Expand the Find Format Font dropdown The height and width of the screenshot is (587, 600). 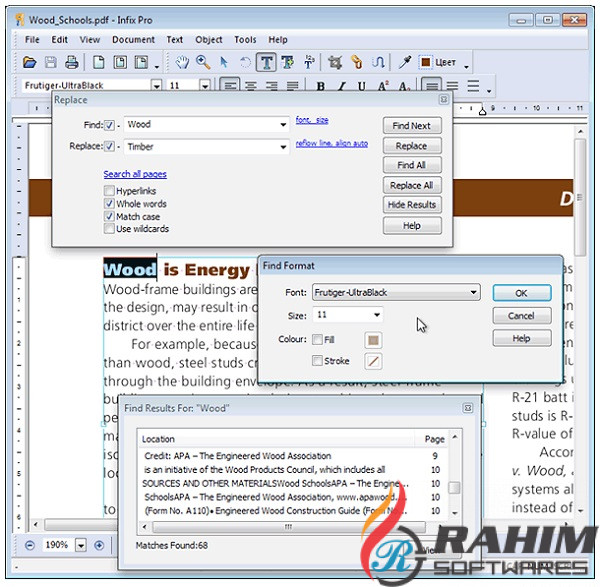point(473,292)
